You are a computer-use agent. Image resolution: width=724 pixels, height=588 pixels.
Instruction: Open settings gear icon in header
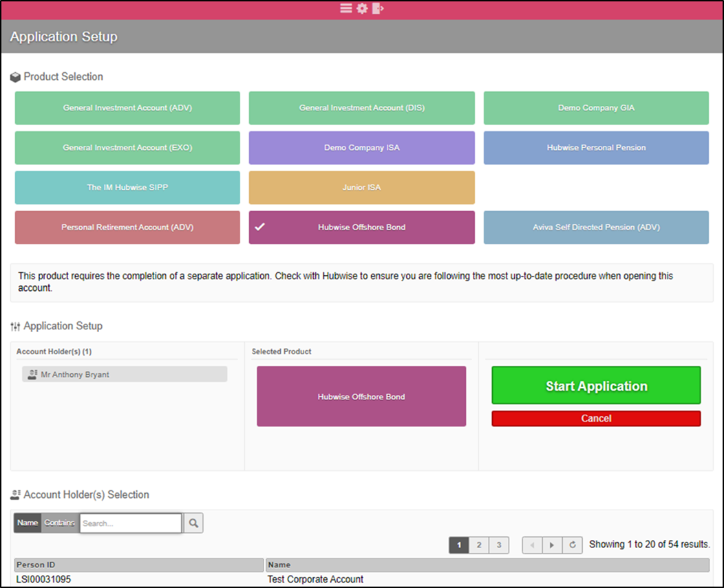tap(363, 8)
